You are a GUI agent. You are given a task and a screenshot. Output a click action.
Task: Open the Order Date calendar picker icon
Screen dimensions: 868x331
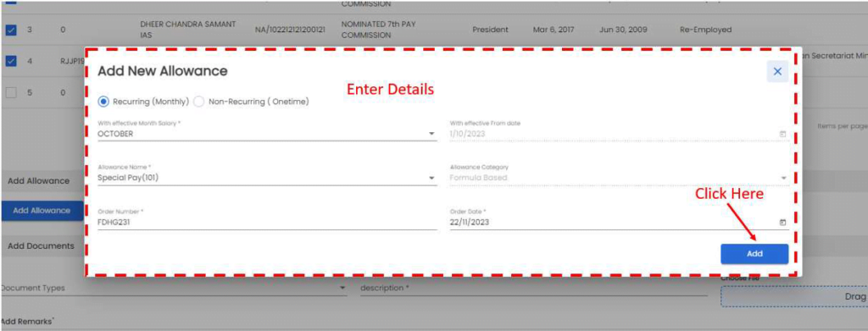(x=782, y=222)
